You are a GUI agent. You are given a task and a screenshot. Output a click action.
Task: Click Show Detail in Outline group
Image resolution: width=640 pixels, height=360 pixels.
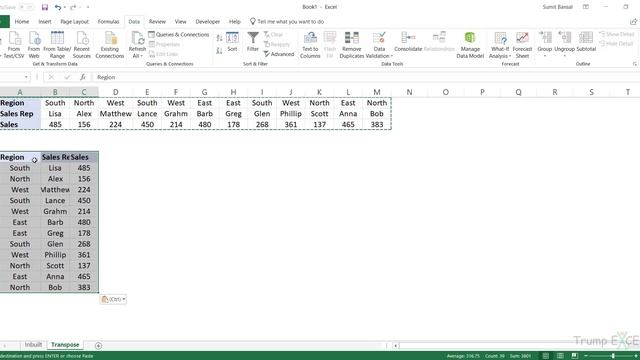[x=617, y=34]
